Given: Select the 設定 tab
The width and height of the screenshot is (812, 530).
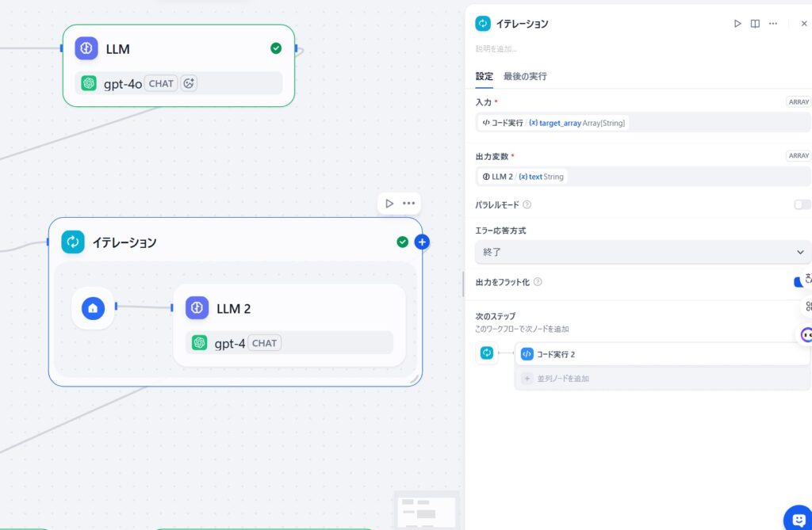Looking at the screenshot, I should coord(484,76).
